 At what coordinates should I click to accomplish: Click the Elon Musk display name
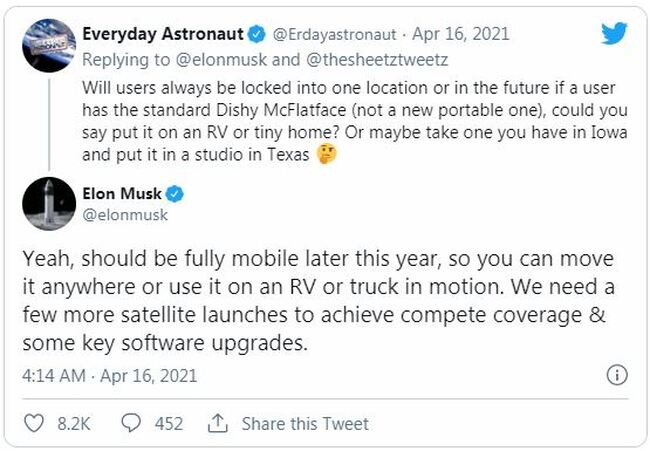pyautogui.click(x=122, y=194)
